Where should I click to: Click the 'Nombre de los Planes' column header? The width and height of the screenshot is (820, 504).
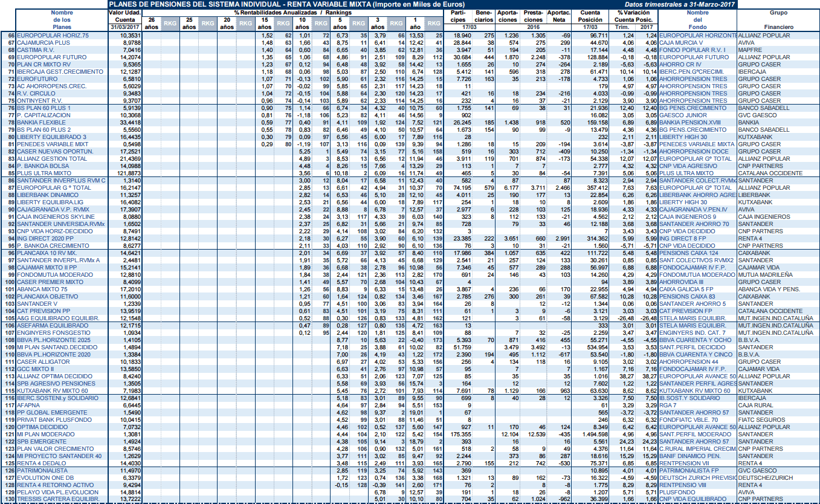tap(61, 20)
